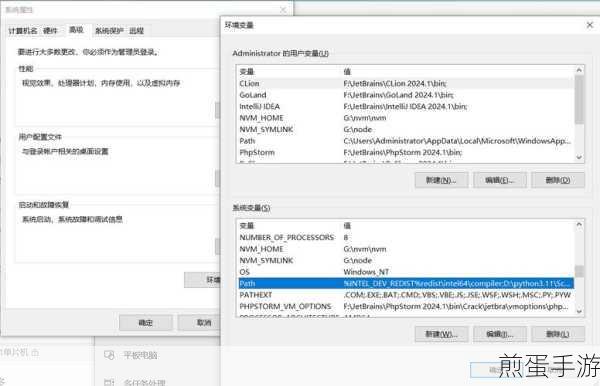The width and height of the screenshot is (600, 386).
Task: Click 删除(D) button for user variables
Action: [x=558, y=180]
